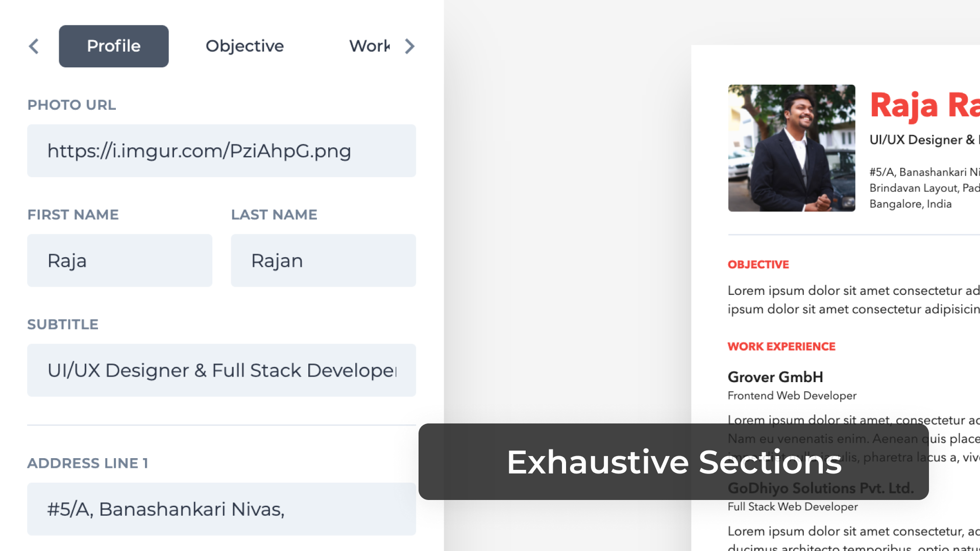Click the Subtitle input field
Image resolution: width=980 pixels, height=551 pixels.
pyautogui.click(x=222, y=369)
